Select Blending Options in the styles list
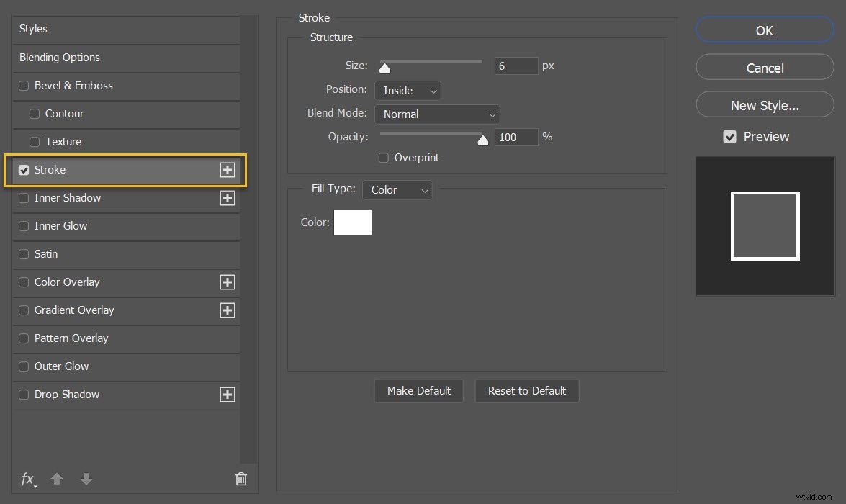Image resolution: width=846 pixels, height=504 pixels. coord(59,58)
